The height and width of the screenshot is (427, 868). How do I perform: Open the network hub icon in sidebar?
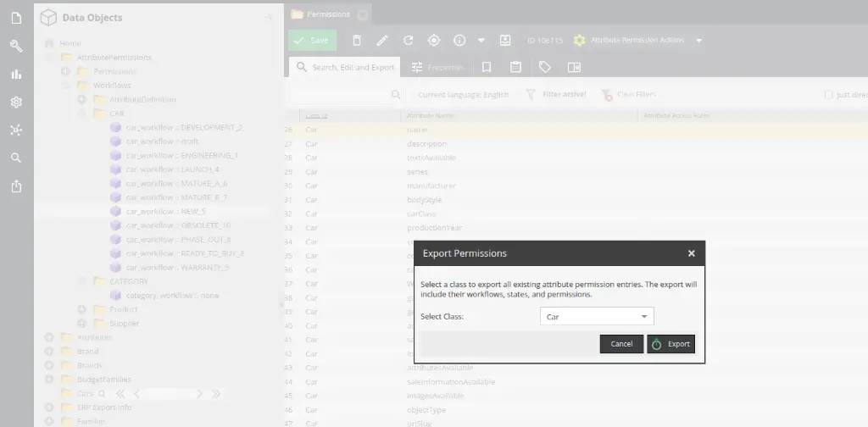(x=16, y=130)
